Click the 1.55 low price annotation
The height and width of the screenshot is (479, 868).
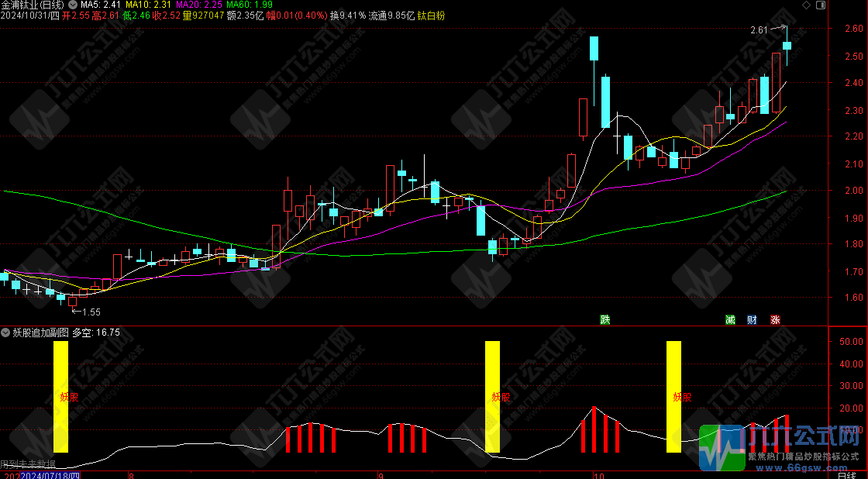(92, 312)
